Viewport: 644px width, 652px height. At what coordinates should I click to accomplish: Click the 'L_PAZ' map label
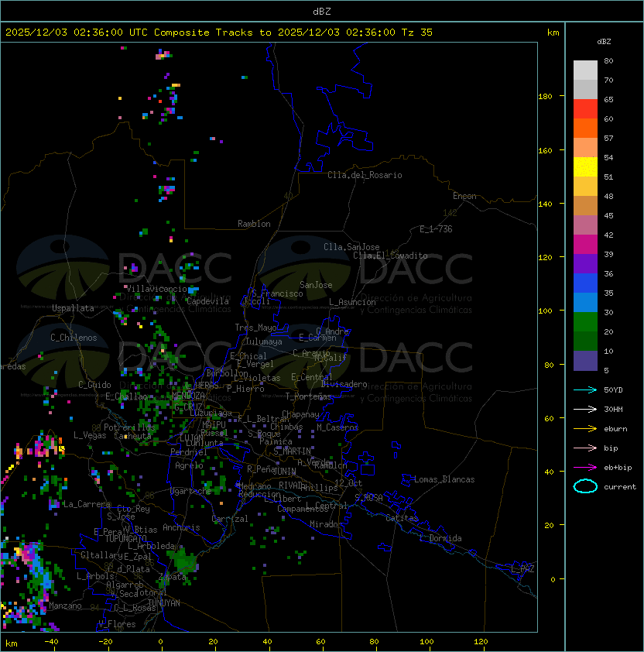coord(522,569)
